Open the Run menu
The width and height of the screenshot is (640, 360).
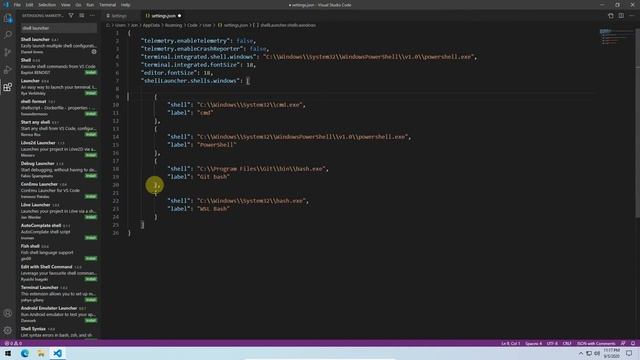click(90, 5)
